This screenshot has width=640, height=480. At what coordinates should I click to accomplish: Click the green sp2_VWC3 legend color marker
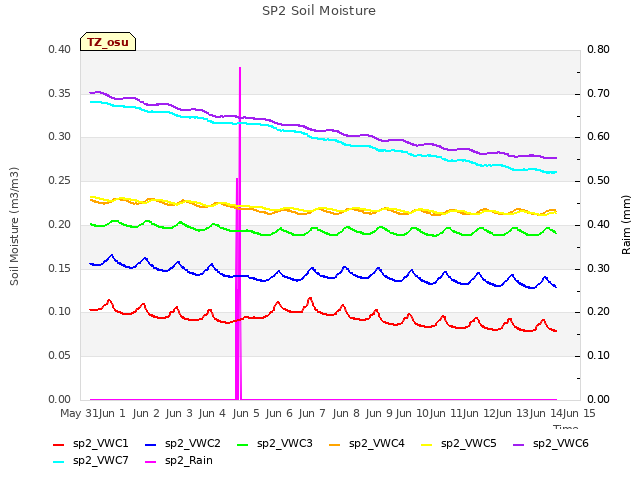pos(243,444)
